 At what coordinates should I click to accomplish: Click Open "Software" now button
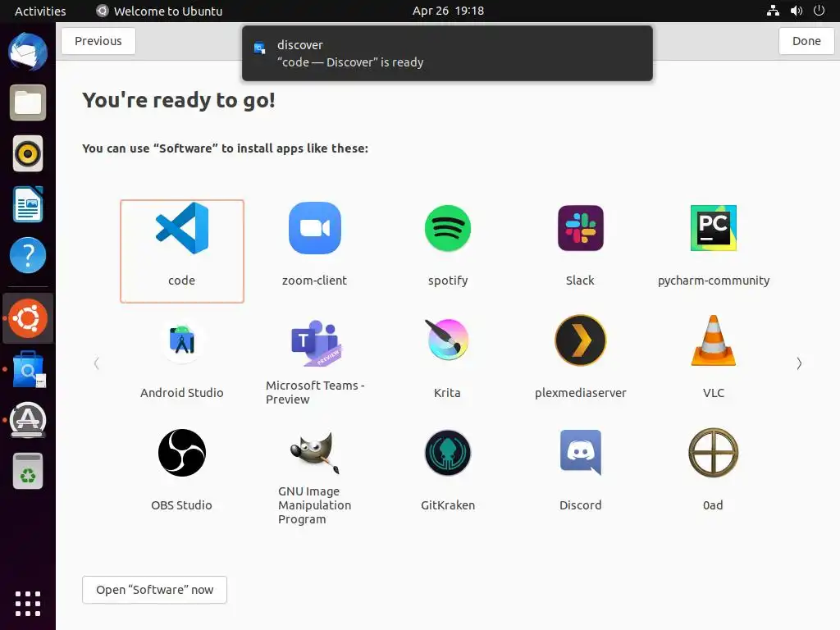(154, 590)
